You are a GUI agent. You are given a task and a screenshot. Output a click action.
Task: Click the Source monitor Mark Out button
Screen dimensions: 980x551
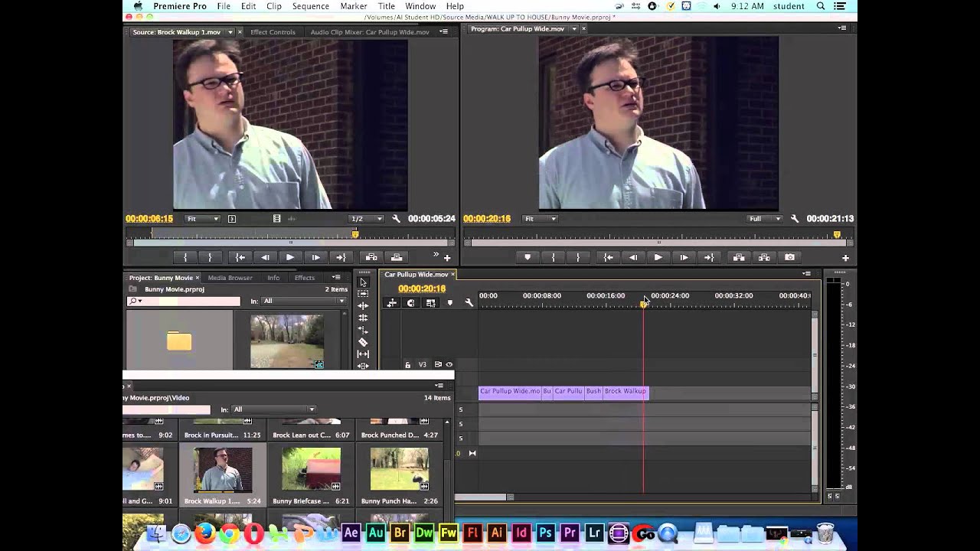pos(210,258)
